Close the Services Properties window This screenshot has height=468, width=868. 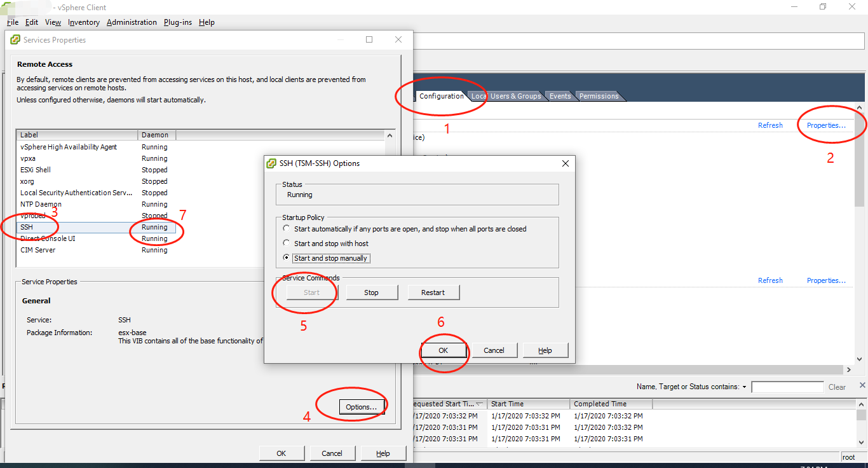coord(398,39)
